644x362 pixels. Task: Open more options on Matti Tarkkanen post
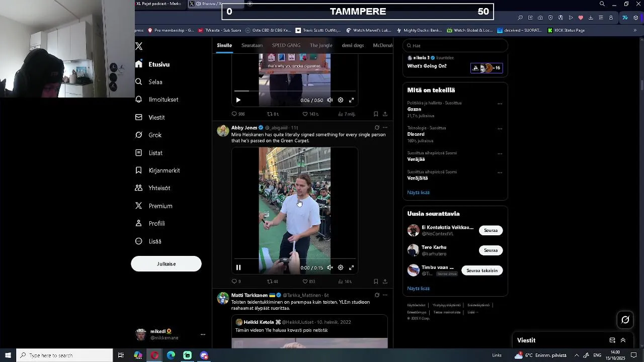(x=385, y=295)
